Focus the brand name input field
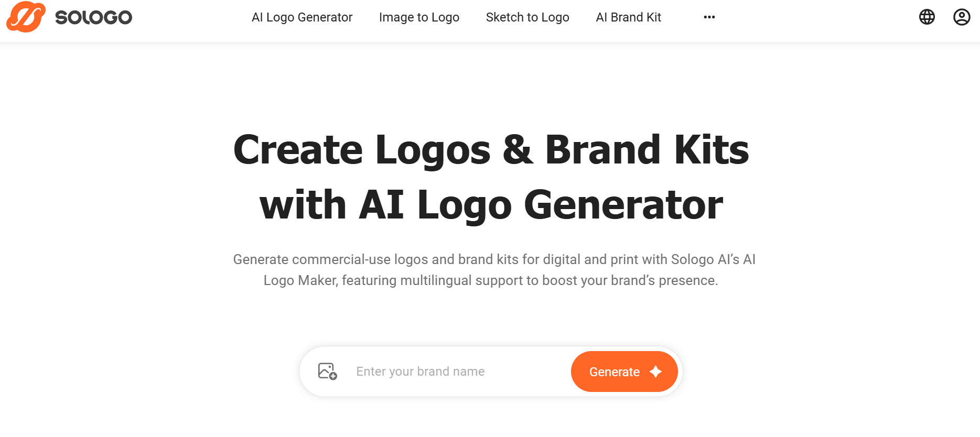The width and height of the screenshot is (980, 437). click(x=456, y=372)
